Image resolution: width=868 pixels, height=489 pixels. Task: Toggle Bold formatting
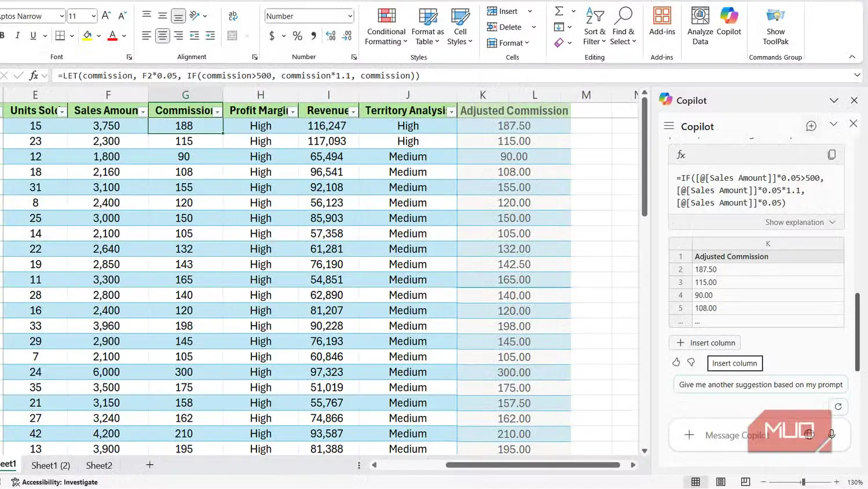point(2,36)
